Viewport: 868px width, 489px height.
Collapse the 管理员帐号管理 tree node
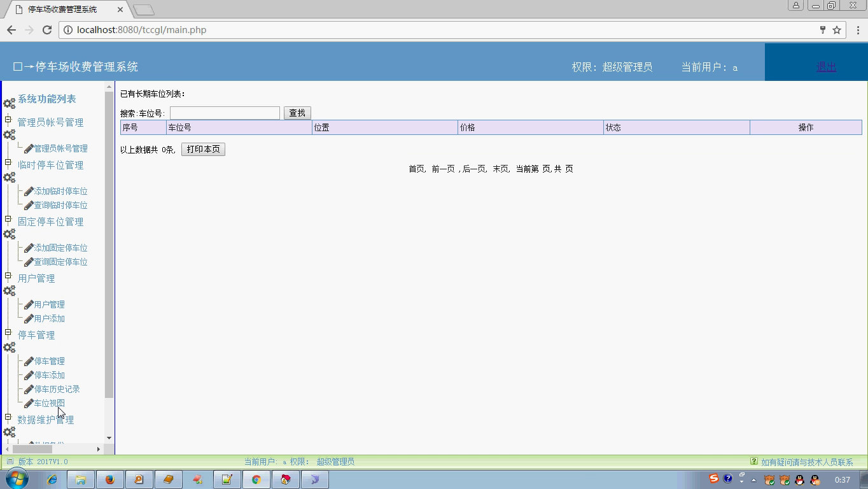pyautogui.click(x=8, y=119)
